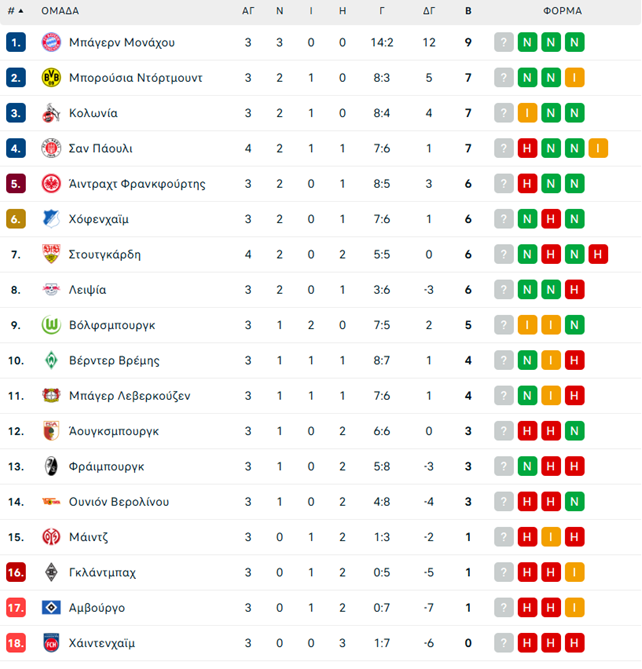Open the Χάιντενχαϊμ team link

tap(102, 643)
